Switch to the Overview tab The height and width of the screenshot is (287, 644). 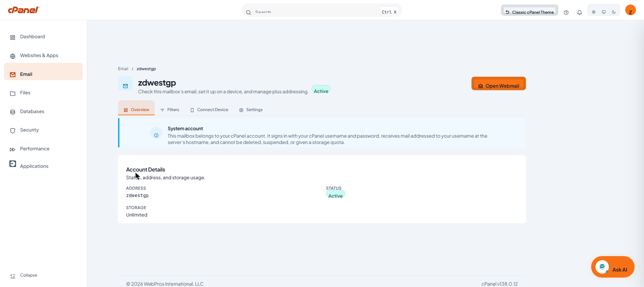(136, 108)
